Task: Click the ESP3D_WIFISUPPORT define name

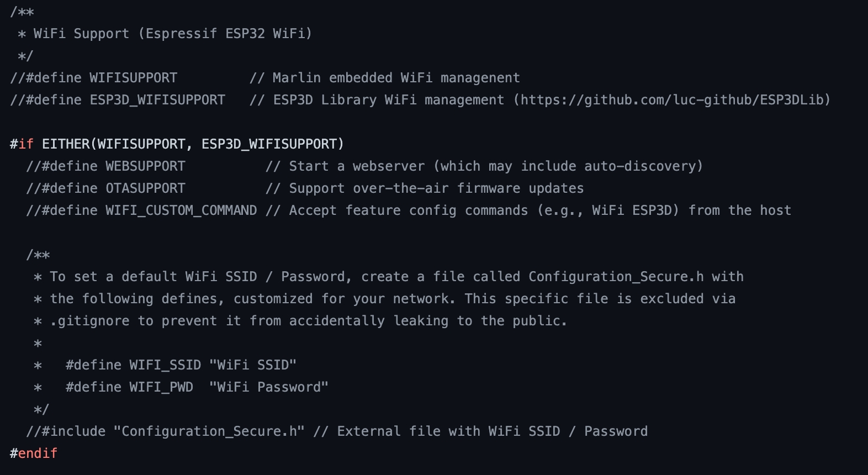Action: click(x=157, y=100)
